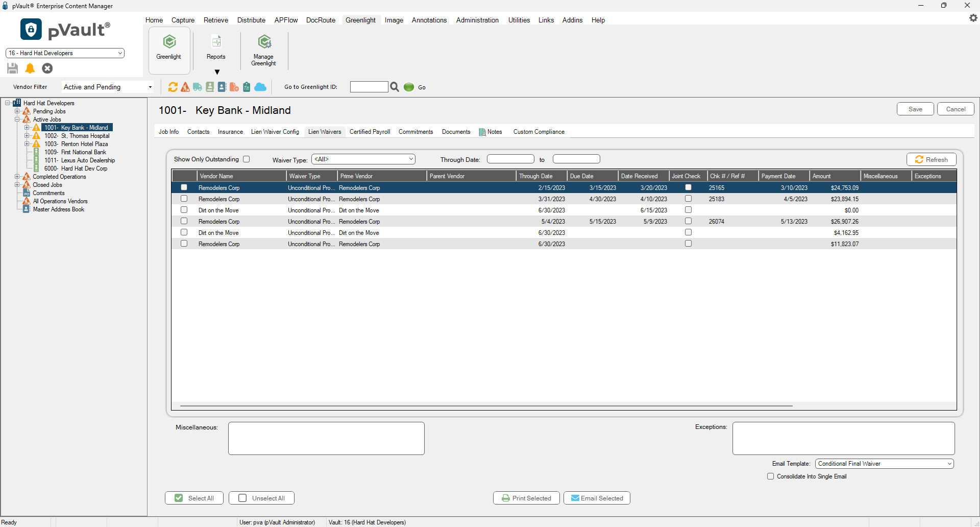Open the Waiver Type dropdown

(363, 159)
